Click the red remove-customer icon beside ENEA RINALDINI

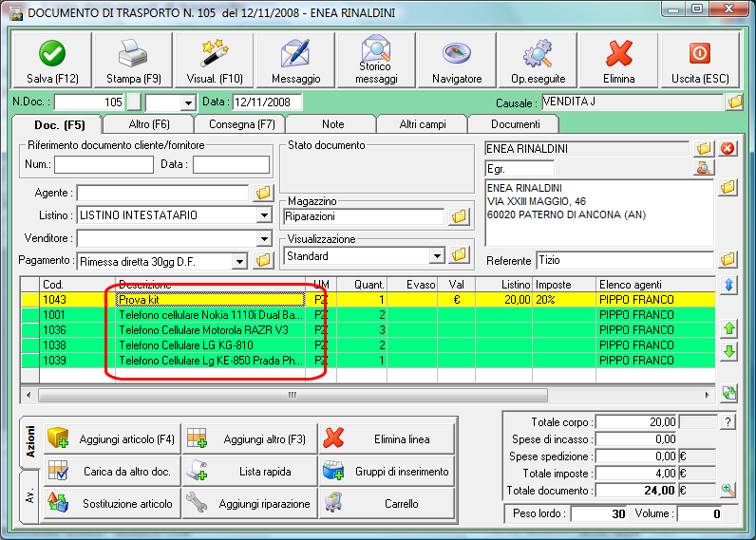(728, 148)
